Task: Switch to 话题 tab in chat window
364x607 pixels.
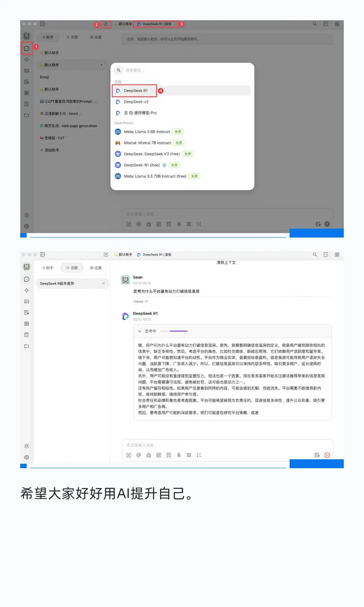Action: tap(72, 268)
